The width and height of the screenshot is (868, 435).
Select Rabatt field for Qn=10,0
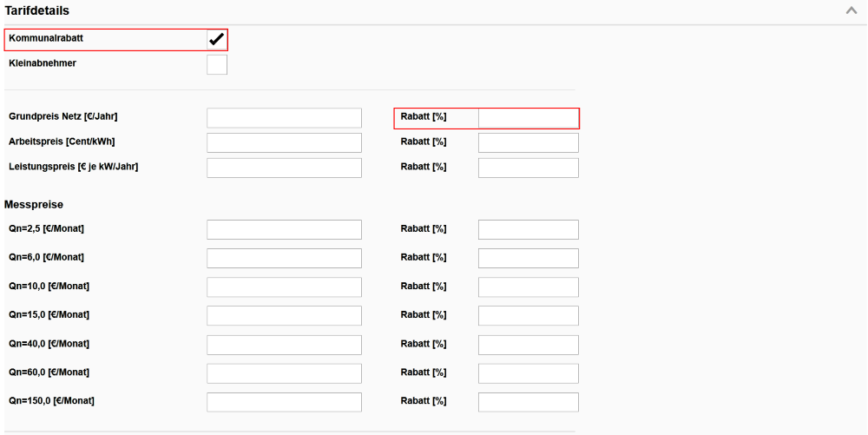click(x=528, y=287)
